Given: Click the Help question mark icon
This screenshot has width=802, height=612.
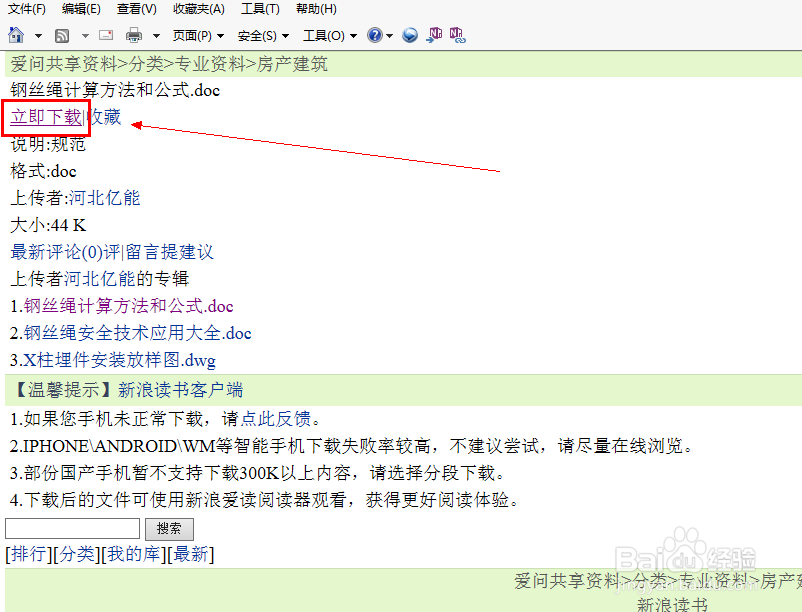Looking at the screenshot, I should [377, 35].
